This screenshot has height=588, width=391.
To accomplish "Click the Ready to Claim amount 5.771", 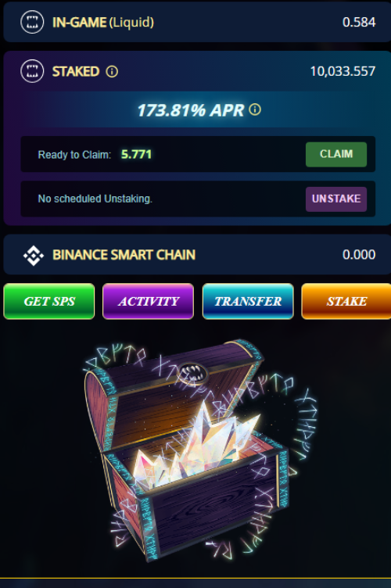I will click(136, 154).
